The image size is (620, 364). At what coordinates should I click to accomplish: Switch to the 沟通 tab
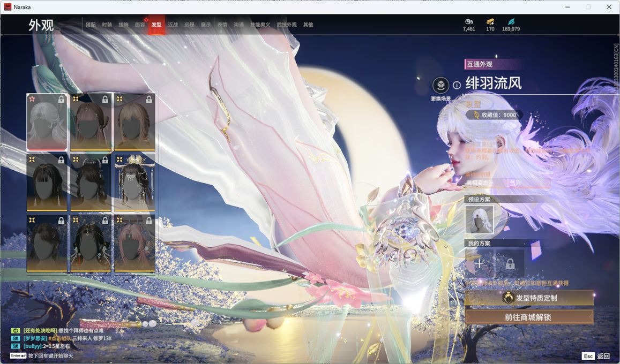pos(238,25)
